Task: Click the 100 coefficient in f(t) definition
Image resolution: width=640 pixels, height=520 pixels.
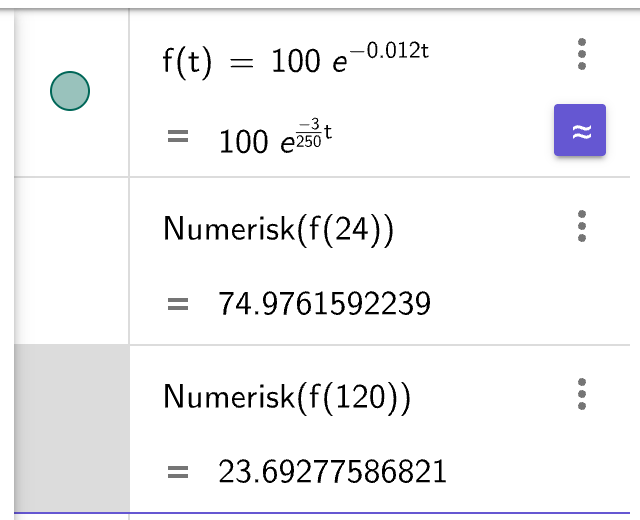Action: (296, 61)
